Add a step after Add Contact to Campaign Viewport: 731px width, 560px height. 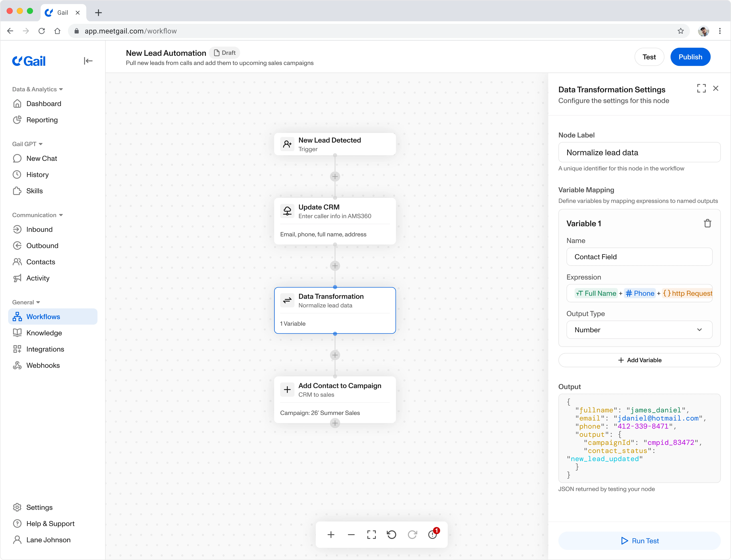[335, 423]
